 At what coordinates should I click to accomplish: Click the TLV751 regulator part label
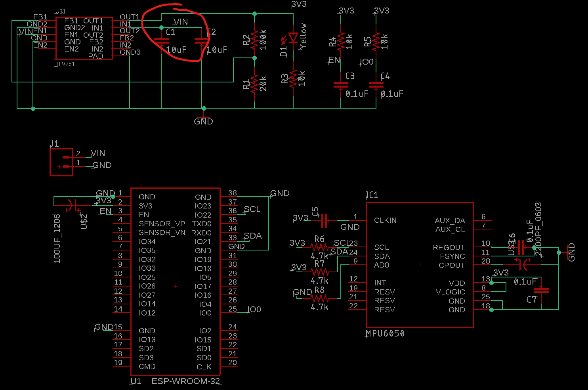[x=65, y=64]
